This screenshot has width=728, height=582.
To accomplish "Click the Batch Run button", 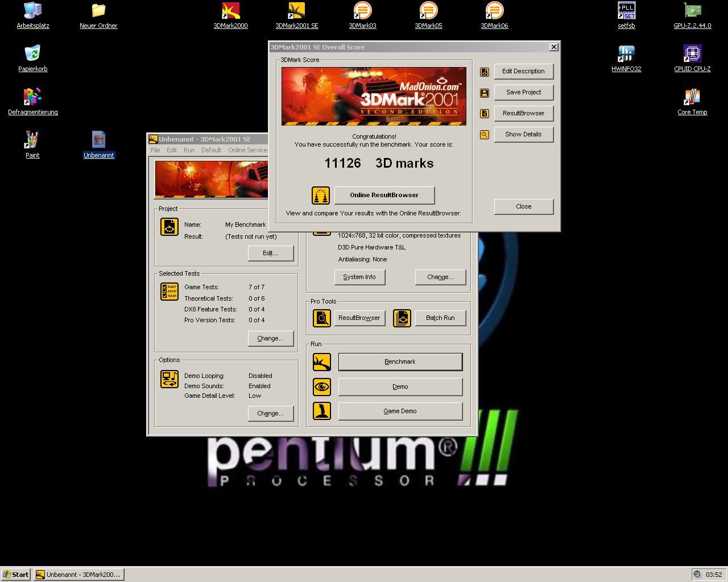I will (440, 318).
